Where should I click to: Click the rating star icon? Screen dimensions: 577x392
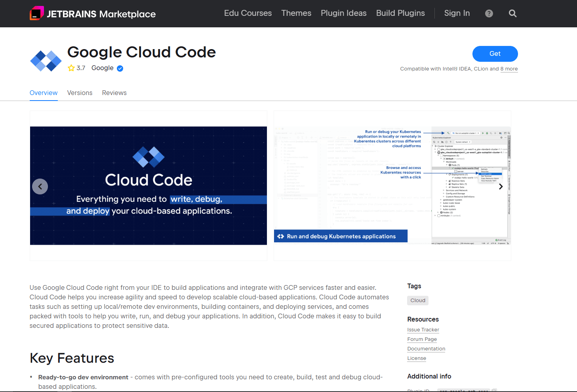[71, 68]
